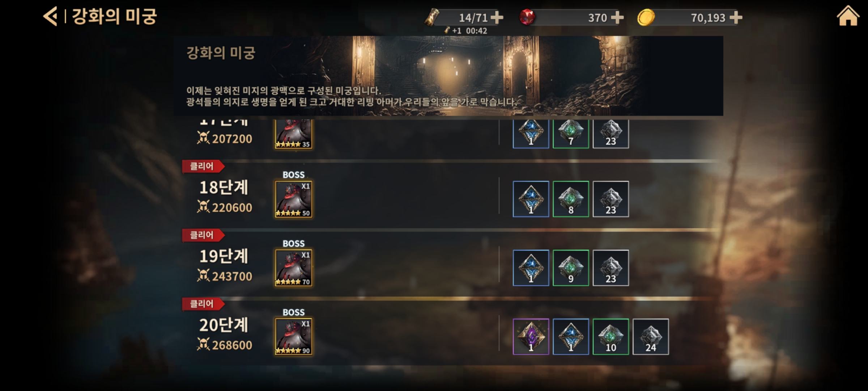Add gold coins with the plus button
The height and width of the screenshot is (391, 868).
click(736, 17)
